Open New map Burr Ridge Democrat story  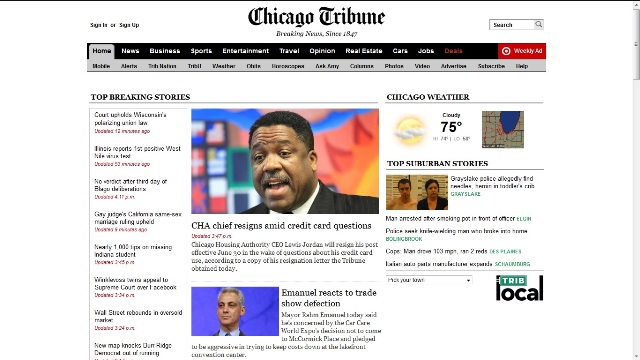click(x=133, y=349)
